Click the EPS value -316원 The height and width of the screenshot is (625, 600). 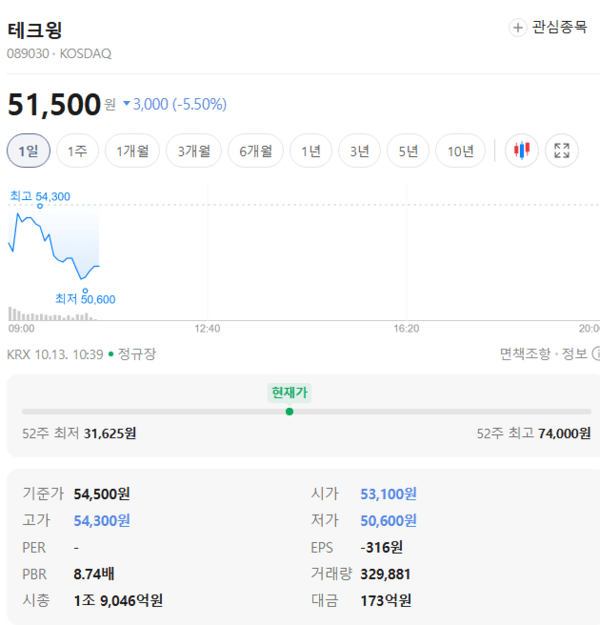(382, 548)
